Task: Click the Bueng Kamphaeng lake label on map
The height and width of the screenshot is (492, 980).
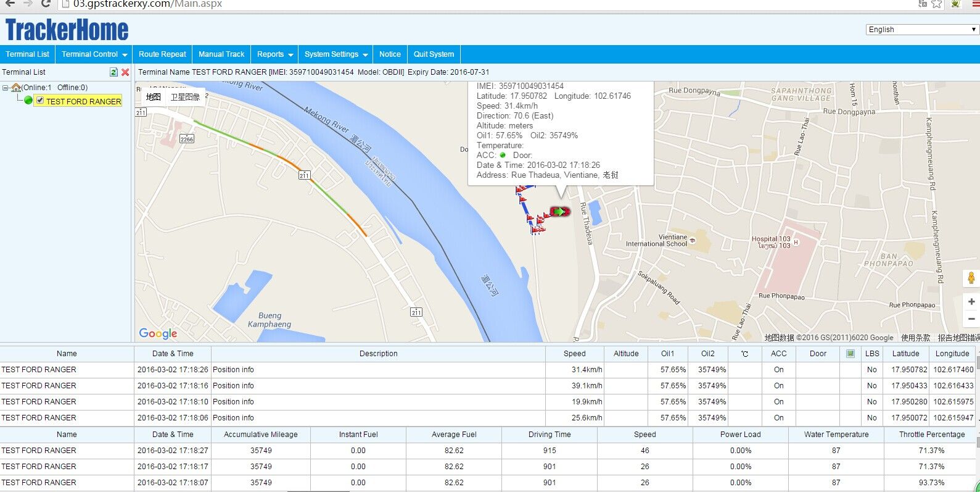Action: tap(270, 320)
